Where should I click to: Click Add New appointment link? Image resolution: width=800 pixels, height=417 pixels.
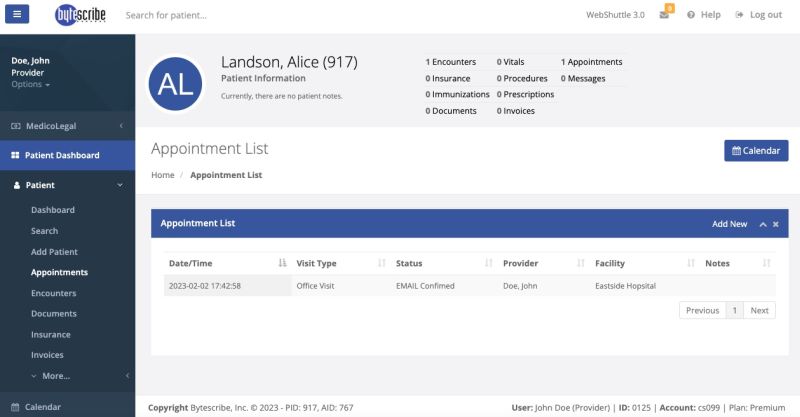click(729, 224)
